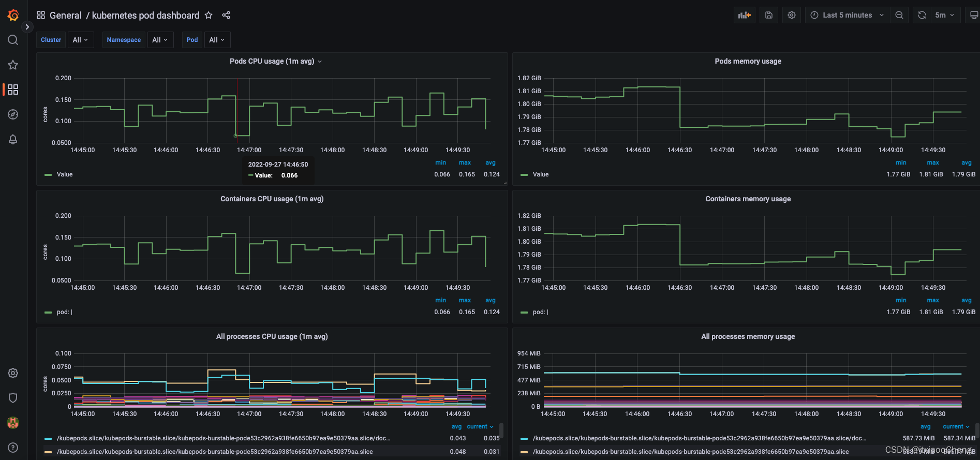Open the Last 5 minutes time picker
The image size is (980, 460).
[848, 15]
